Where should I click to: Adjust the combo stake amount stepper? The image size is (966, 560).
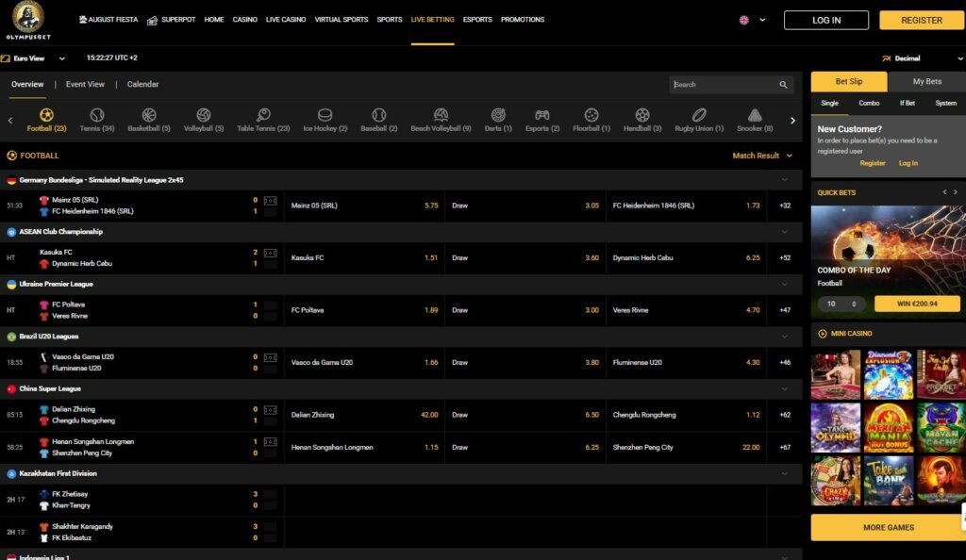[854, 304]
